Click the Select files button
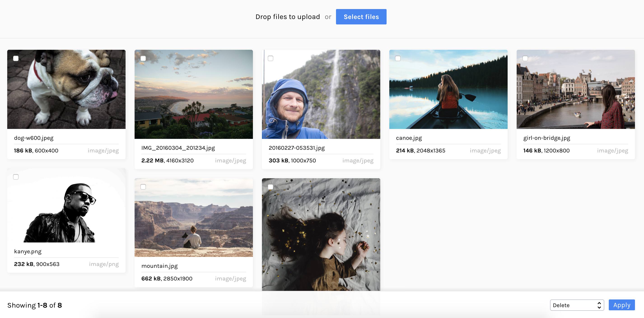Viewport: 644px width, 318px height. (x=361, y=17)
